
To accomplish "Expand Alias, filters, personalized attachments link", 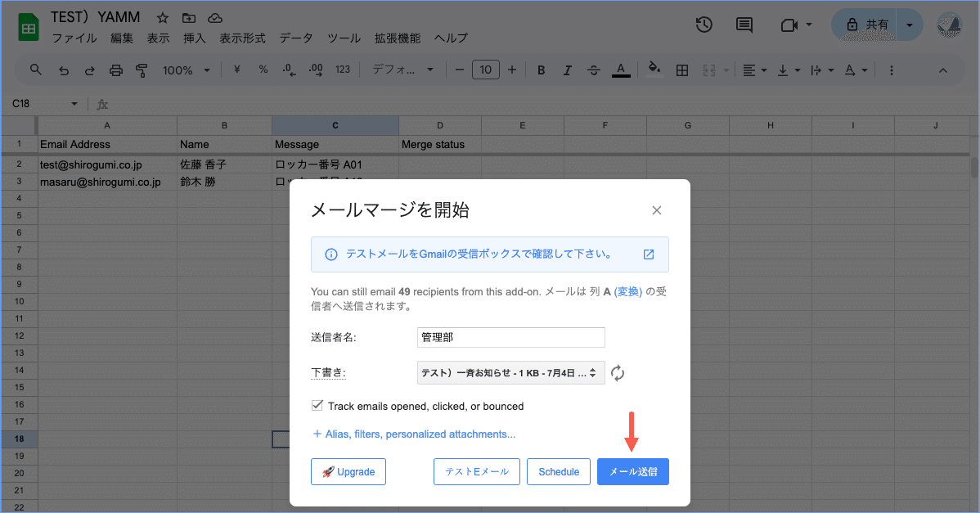I will [x=414, y=434].
